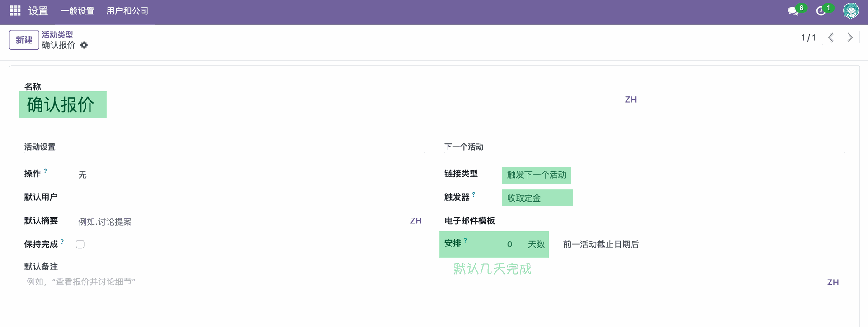Click the ZH translate icon for 默认备注
The image size is (868, 327).
tap(833, 282)
